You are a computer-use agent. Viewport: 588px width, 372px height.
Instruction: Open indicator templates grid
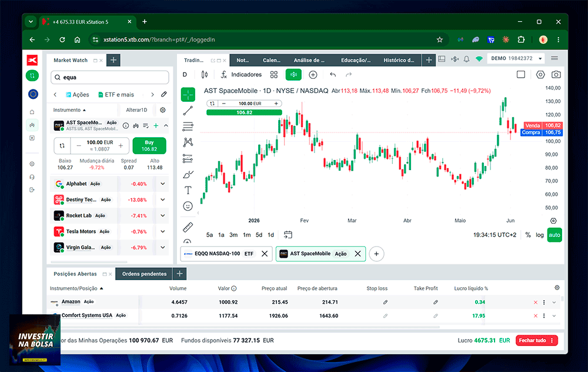(274, 75)
